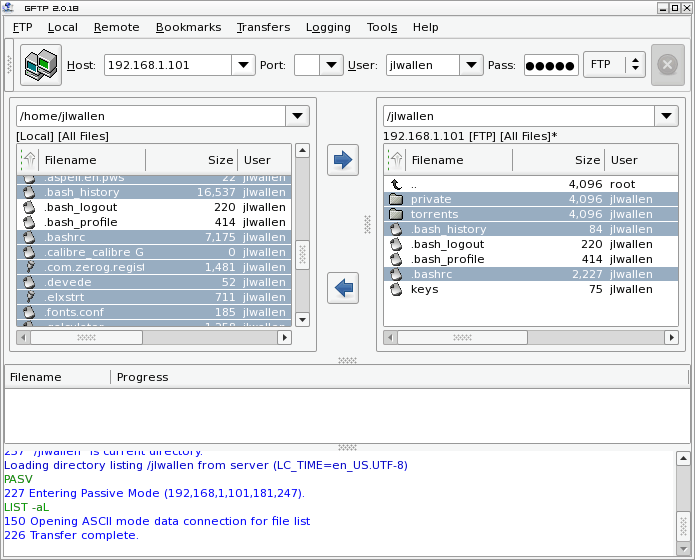695x560 pixels.
Task: Click local .devede file icon
Action: (x=29, y=282)
